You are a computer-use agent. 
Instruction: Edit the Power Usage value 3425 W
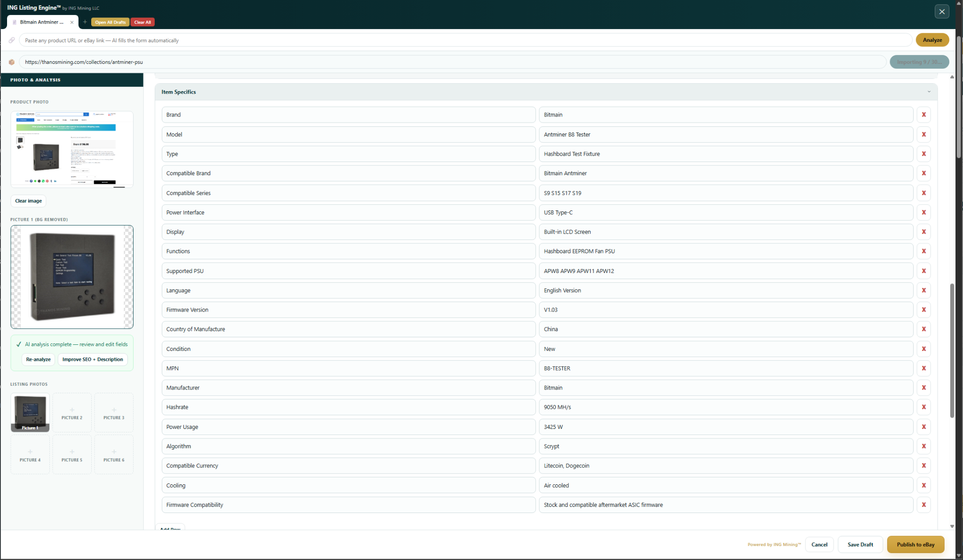point(726,427)
